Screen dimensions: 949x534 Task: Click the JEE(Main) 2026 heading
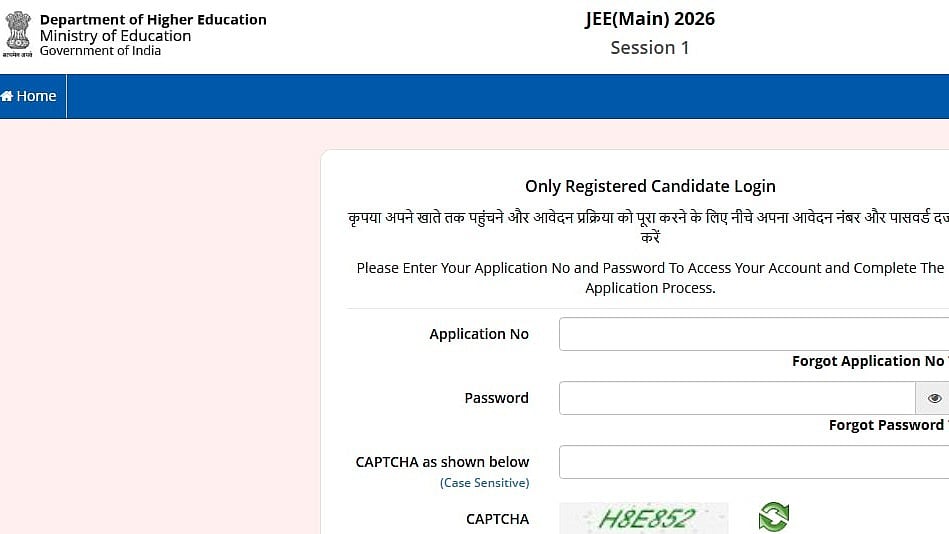coord(650,19)
